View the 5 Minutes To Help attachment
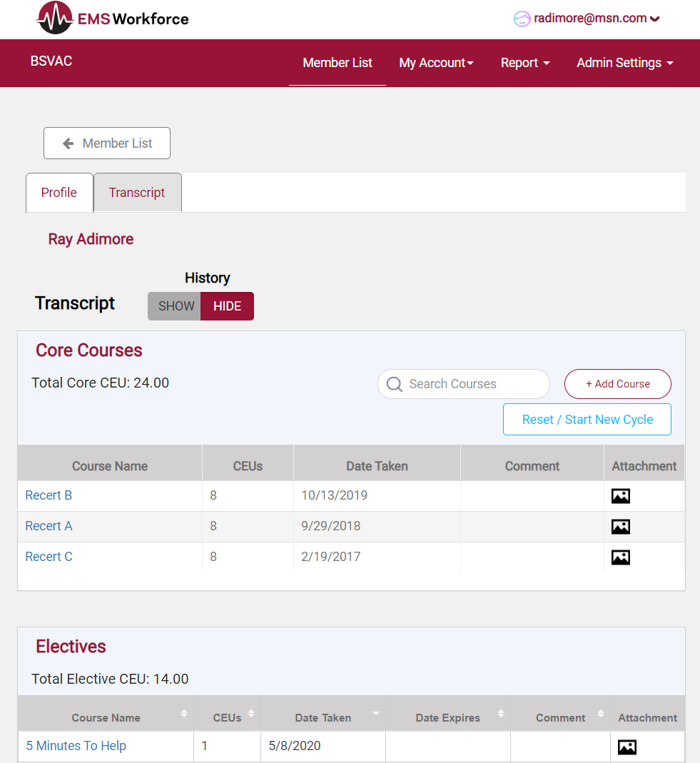Screen dimensions: 700x763 point(627,747)
